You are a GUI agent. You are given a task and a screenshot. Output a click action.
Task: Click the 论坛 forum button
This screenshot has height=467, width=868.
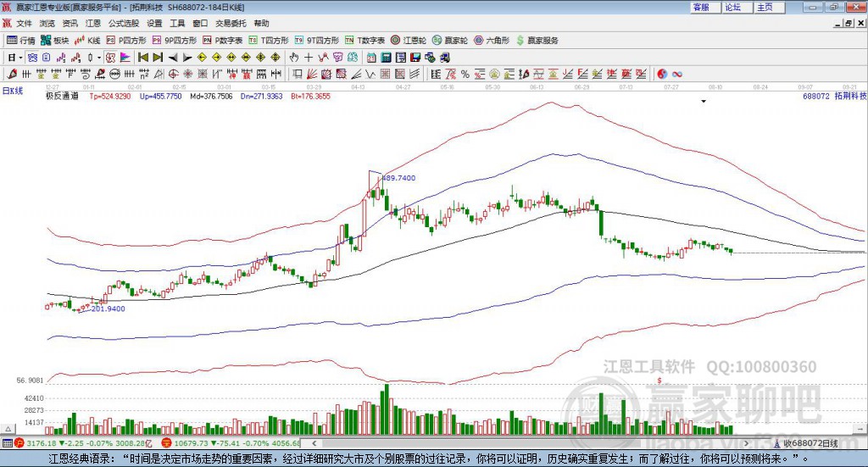[732, 7]
